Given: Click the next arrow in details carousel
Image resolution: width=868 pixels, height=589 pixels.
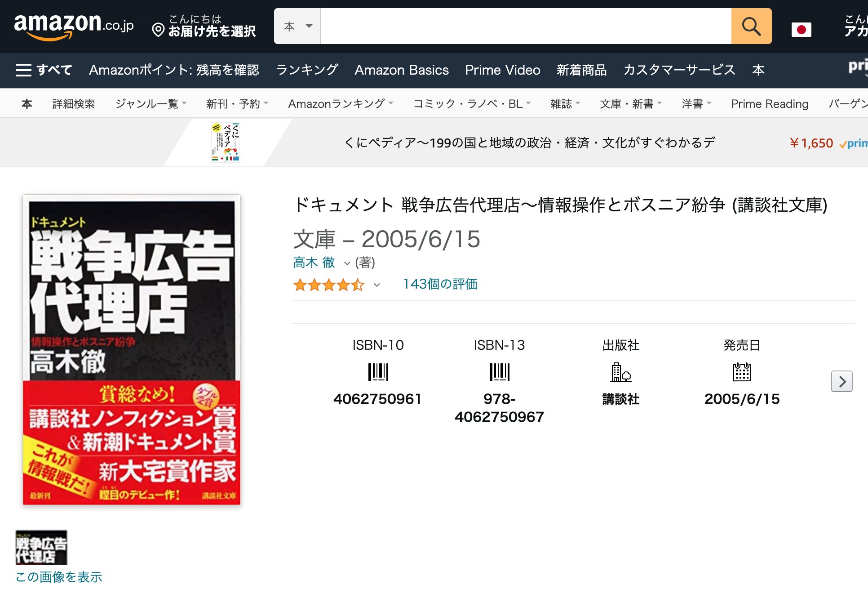Looking at the screenshot, I should [841, 381].
